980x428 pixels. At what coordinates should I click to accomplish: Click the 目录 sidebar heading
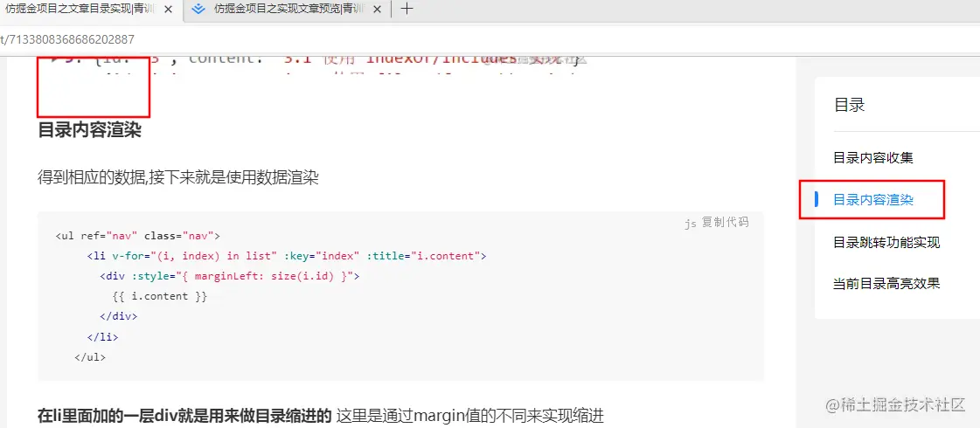850,105
